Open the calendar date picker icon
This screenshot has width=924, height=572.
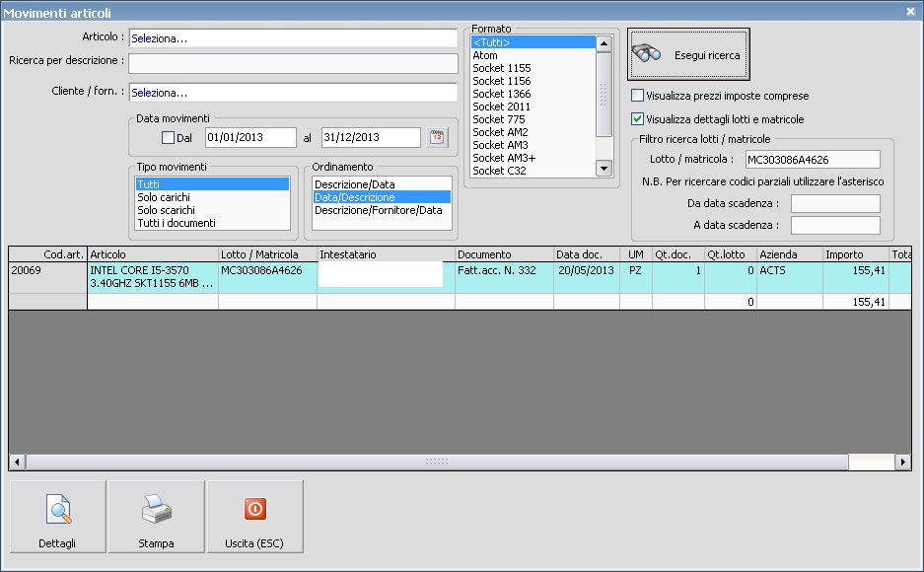pos(437,137)
